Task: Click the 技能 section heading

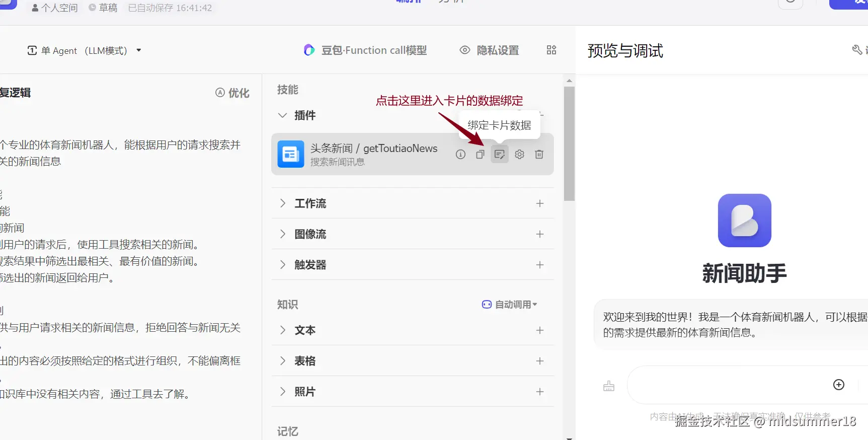Action: 288,90
